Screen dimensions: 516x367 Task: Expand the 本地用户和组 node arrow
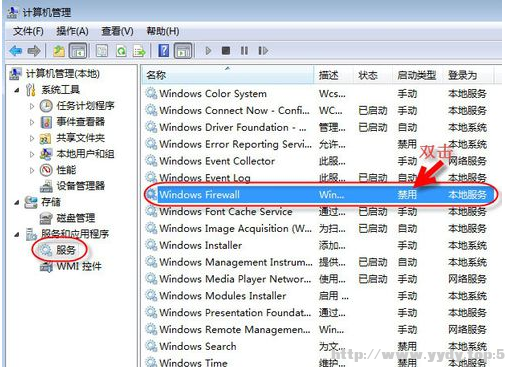(32, 154)
